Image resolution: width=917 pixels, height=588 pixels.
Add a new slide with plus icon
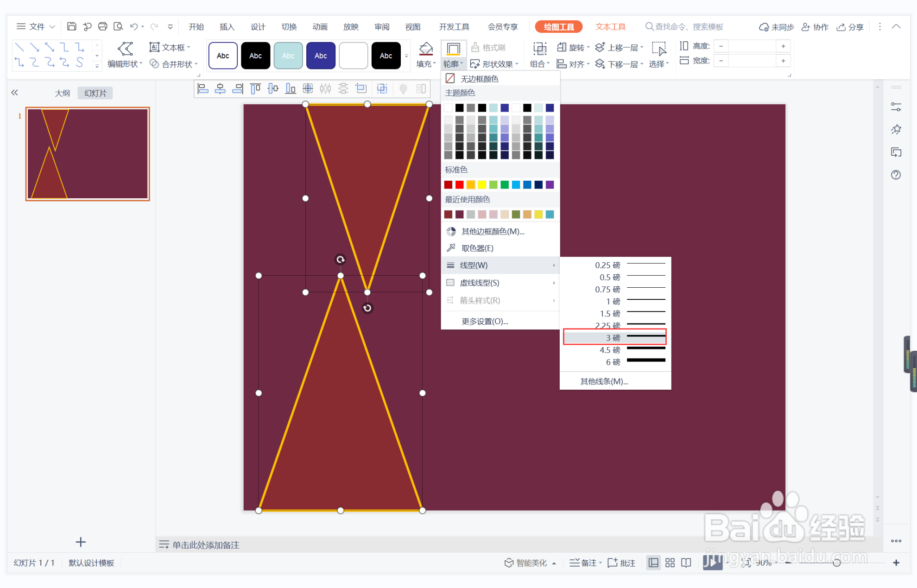click(81, 542)
